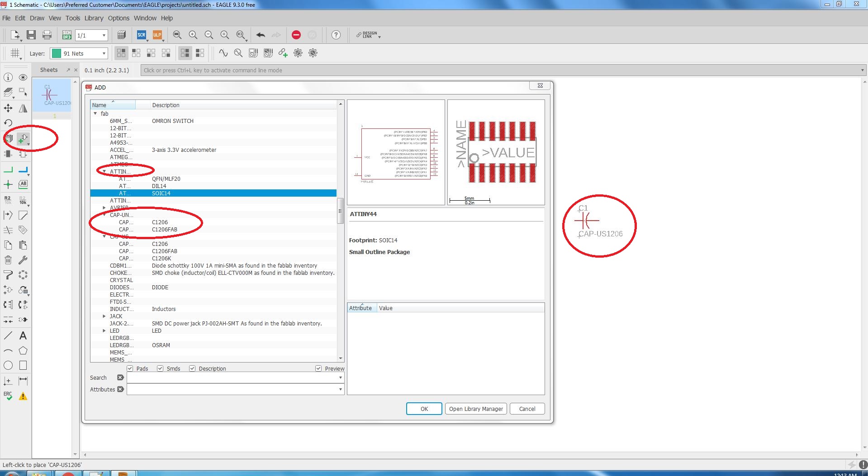The height and width of the screenshot is (476, 868).
Task: Click the zoom-to-fit magnifier icon
Action: 177,35
